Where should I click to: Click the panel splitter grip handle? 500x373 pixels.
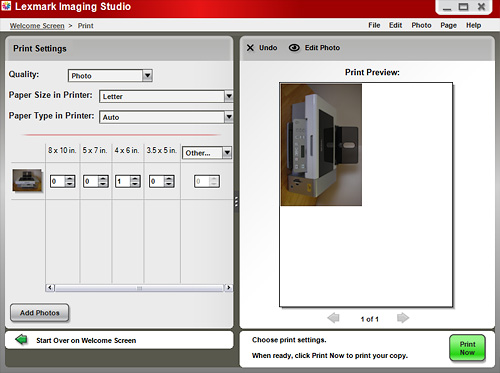tap(236, 201)
